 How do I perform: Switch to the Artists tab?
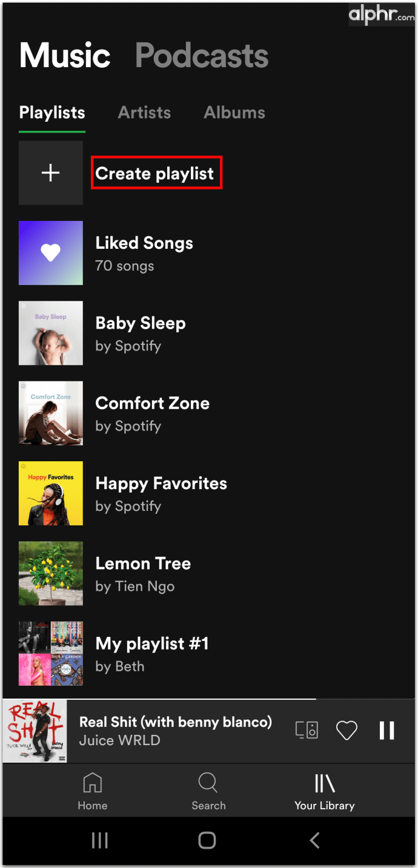[x=144, y=113]
